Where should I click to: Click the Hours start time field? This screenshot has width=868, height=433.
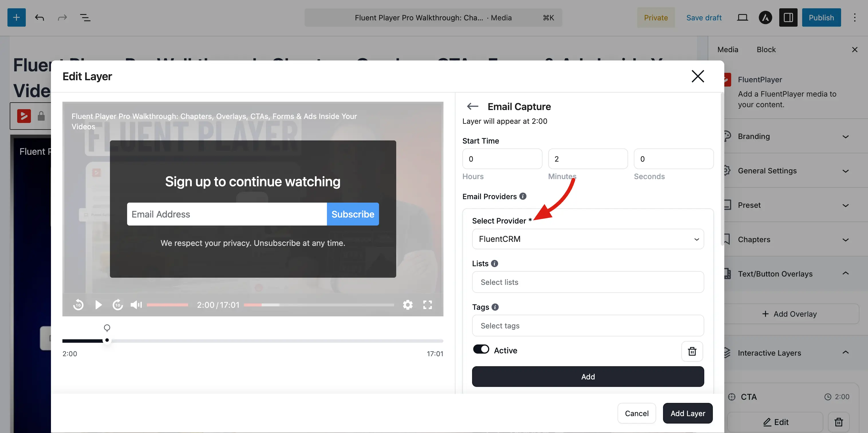tap(502, 159)
